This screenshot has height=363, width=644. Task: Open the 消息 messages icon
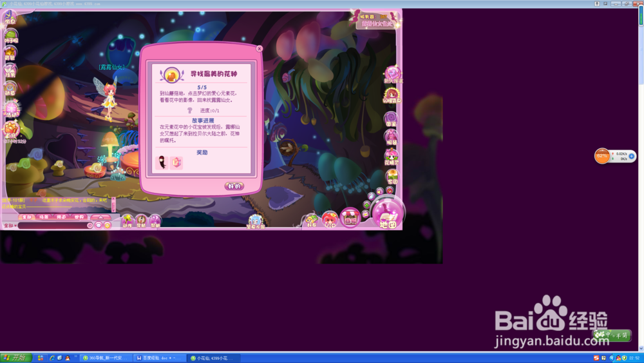point(10,17)
